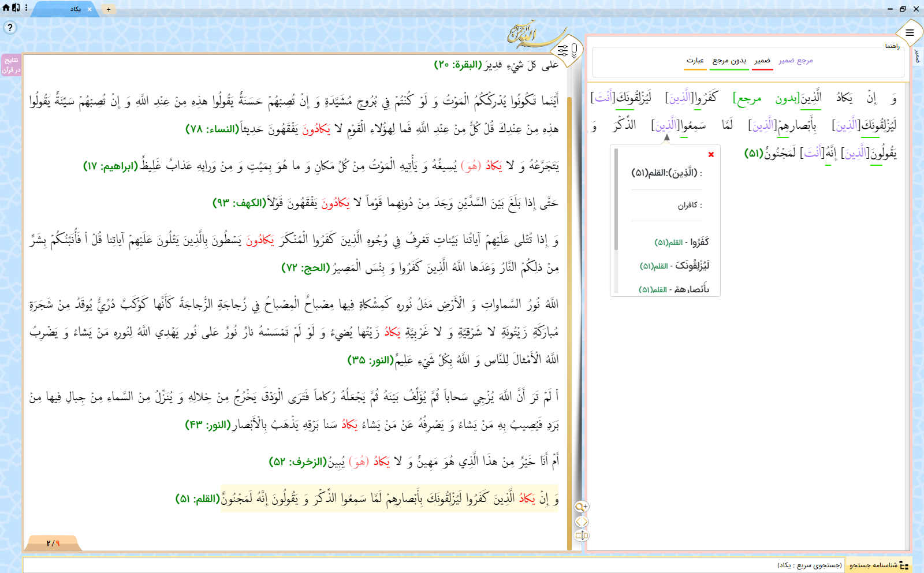Open the three-dot options menu
This screenshot has height=573, width=924.
[27, 8]
